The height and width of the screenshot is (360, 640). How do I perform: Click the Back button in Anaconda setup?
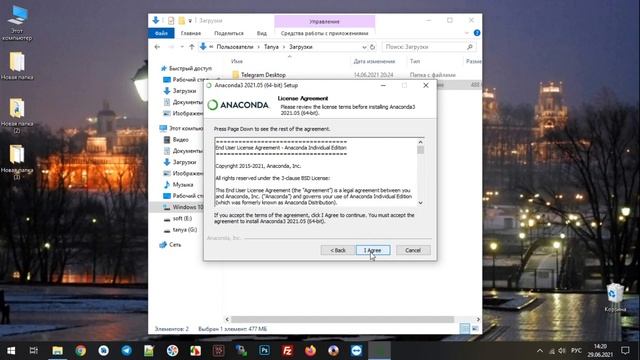[x=338, y=250]
